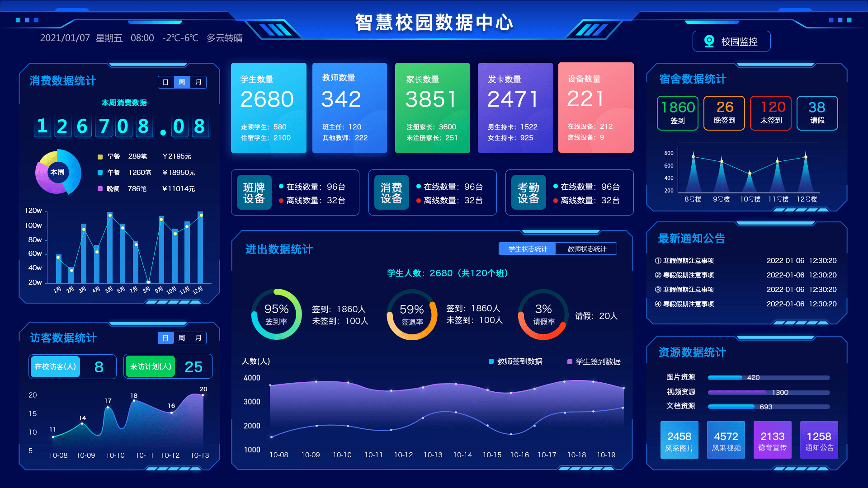
Task: Click the weather text 多云转晴
Action: 225,38
